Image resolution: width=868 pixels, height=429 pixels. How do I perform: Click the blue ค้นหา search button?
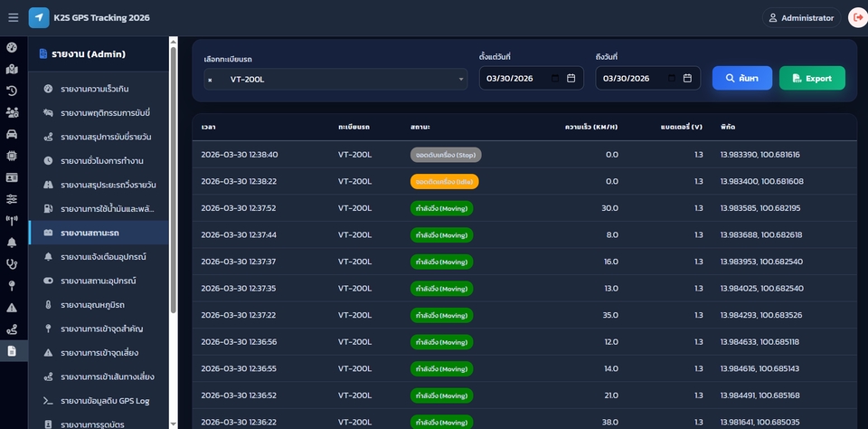point(741,79)
